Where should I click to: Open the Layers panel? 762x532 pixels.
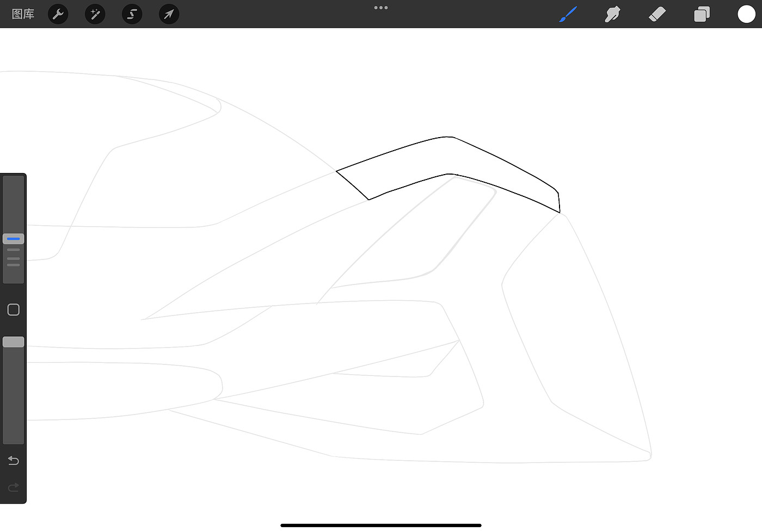pos(702,14)
